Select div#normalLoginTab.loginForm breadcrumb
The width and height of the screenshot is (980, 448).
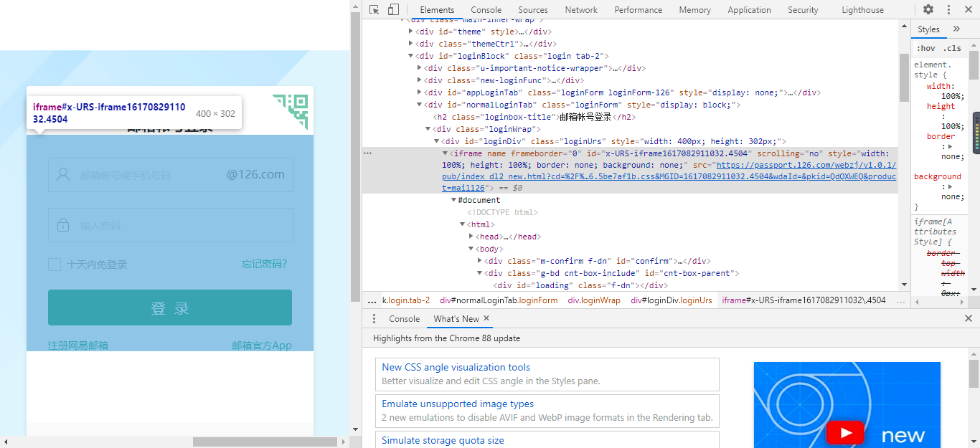click(x=499, y=300)
